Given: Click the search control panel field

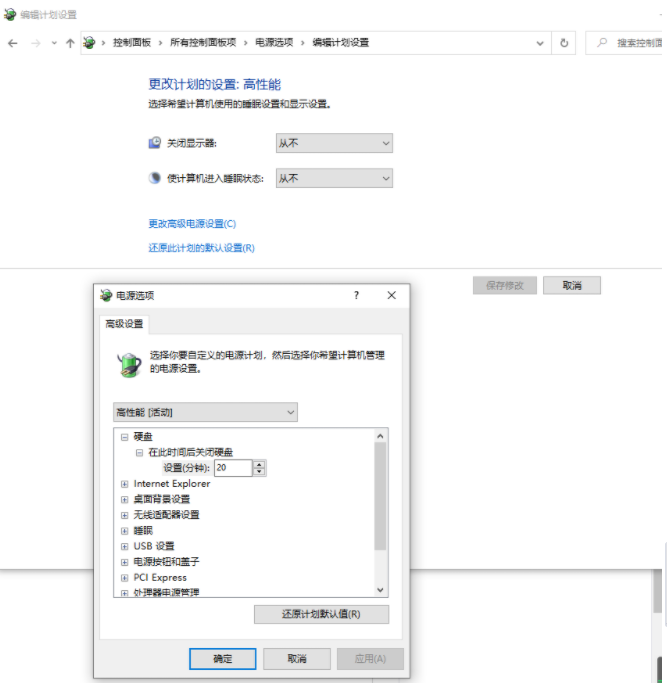Looking at the screenshot, I should [626, 43].
